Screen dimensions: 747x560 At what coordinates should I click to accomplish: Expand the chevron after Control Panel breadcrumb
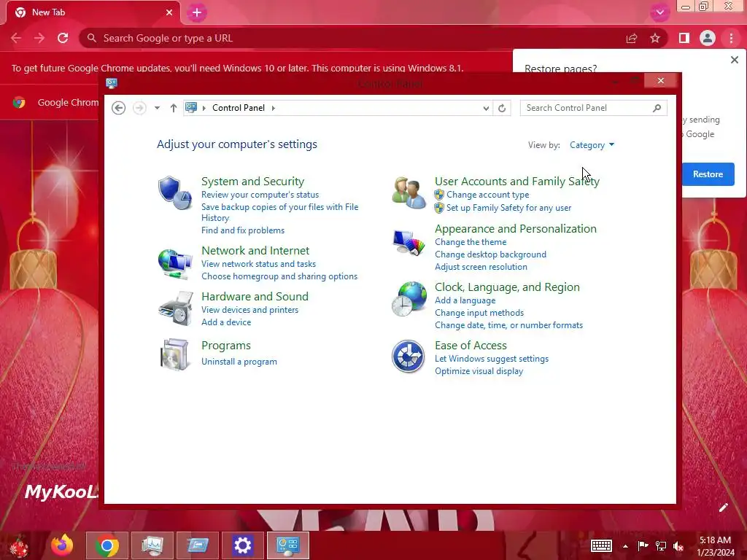point(274,108)
